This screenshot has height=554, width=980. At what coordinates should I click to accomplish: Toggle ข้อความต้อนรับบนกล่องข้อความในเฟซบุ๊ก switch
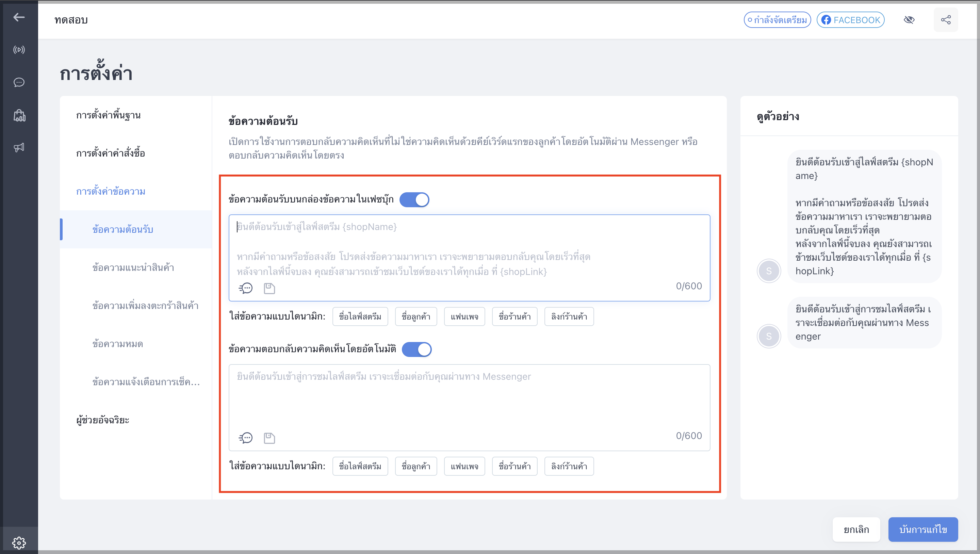click(x=414, y=200)
